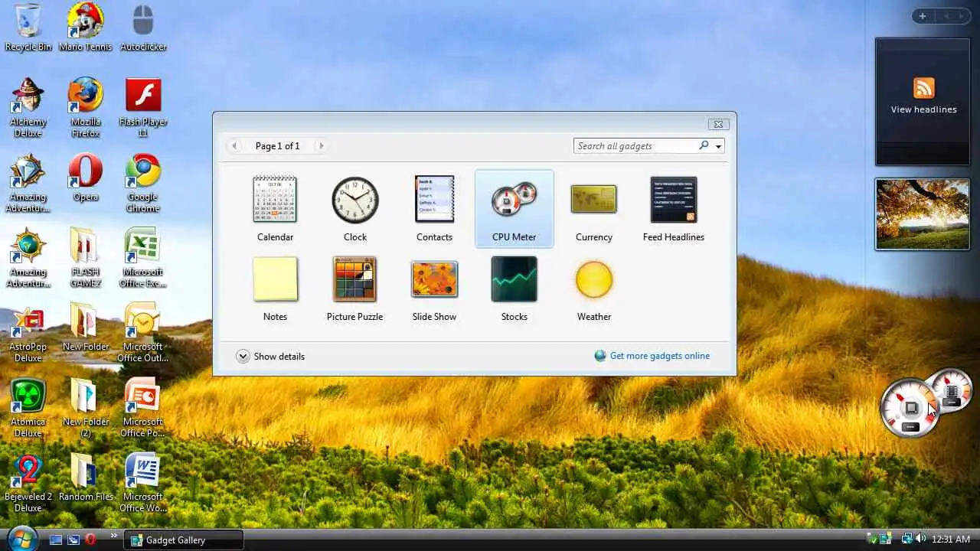Select the Random Files folder icon
The image size is (980, 551).
(x=86, y=478)
